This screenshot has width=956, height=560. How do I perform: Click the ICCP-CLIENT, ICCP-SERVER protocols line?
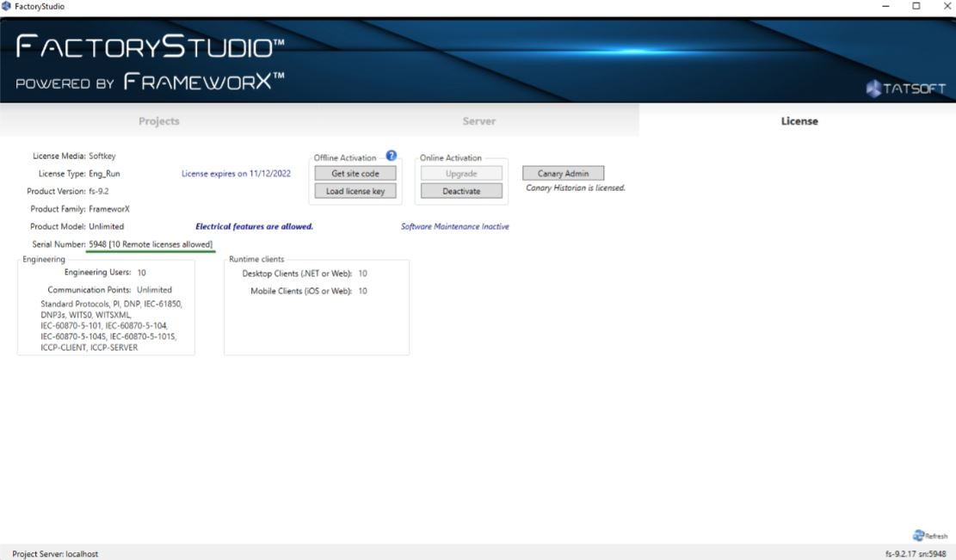coord(89,348)
